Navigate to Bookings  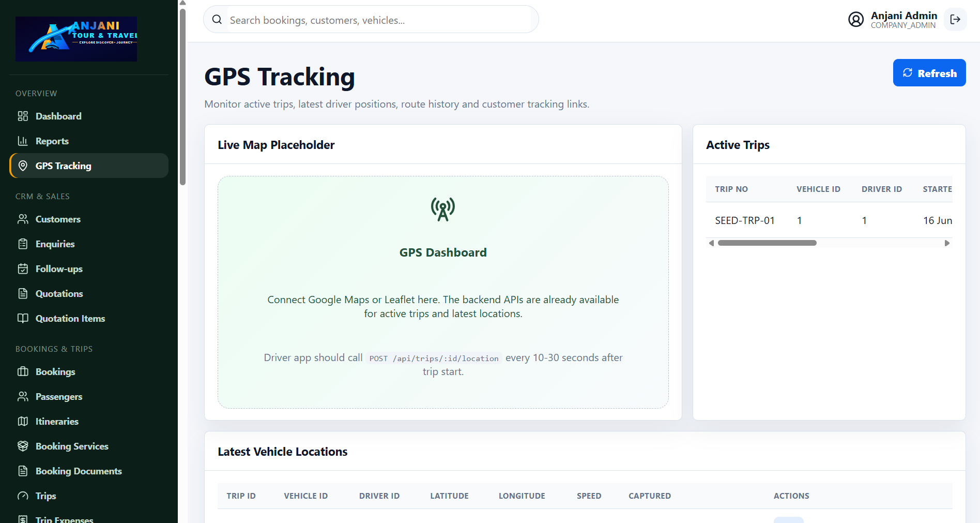click(x=89, y=371)
